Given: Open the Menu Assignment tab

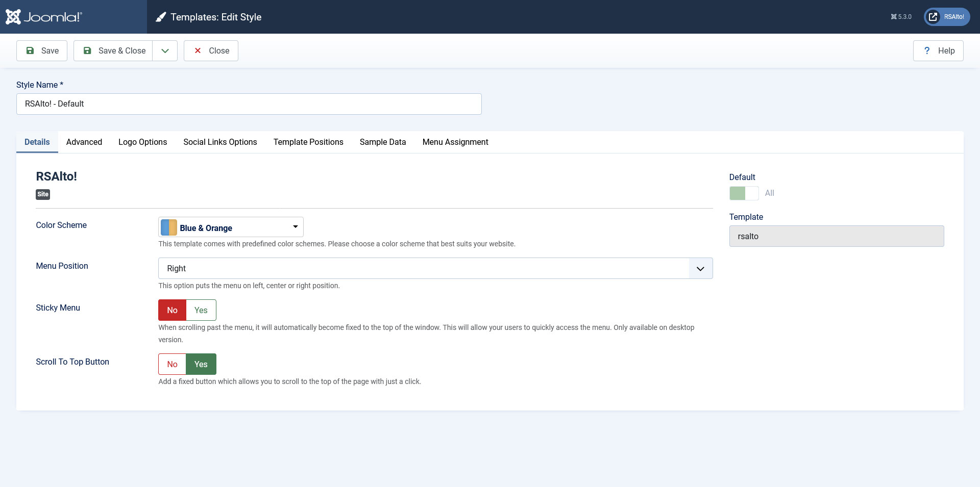Looking at the screenshot, I should (x=455, y=142).
